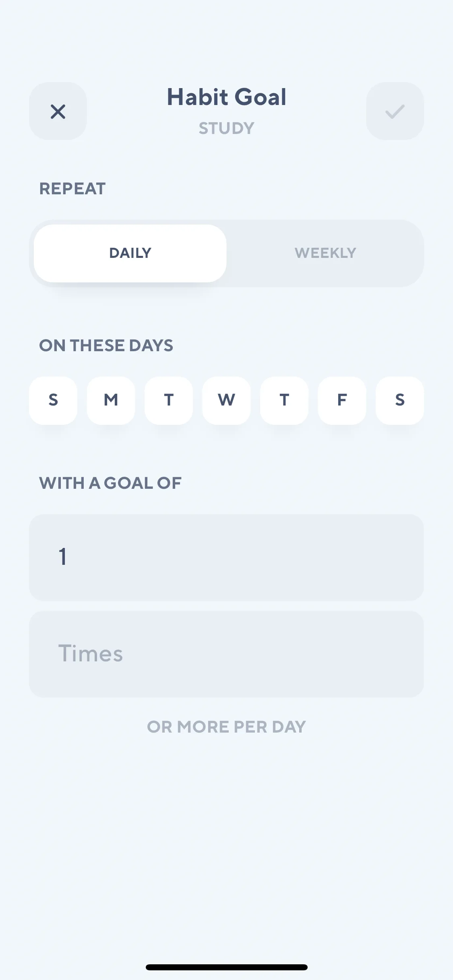Toggle Tuesday day button
This screenshot has height=980, width=453.
pyautogui.click(x=169, y=400)
